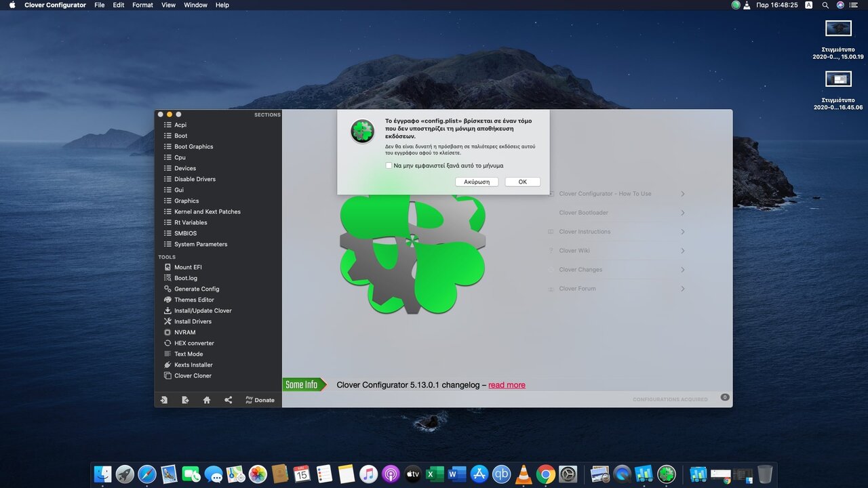
Task: Open the Edit menu
Action: click(119, 5)
